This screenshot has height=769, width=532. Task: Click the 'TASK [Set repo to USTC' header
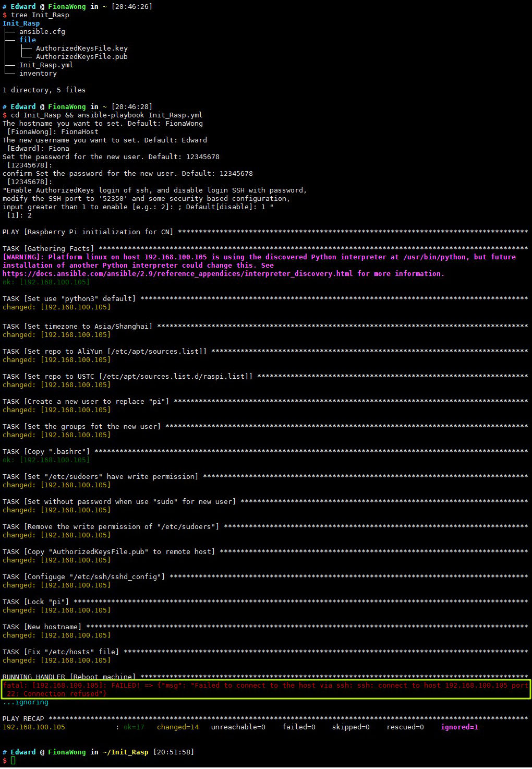point(265,377)
